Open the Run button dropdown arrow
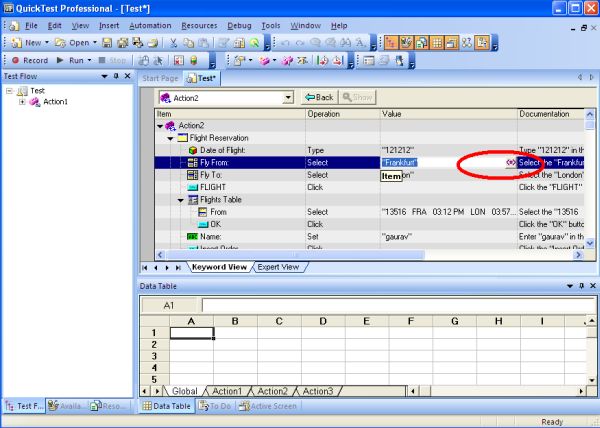Image resolution: width=600 pixels, height=428 pixels. [89, 60]
